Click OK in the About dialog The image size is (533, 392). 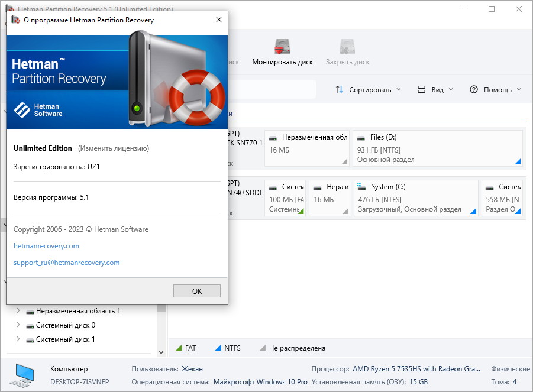coord(197,291)
